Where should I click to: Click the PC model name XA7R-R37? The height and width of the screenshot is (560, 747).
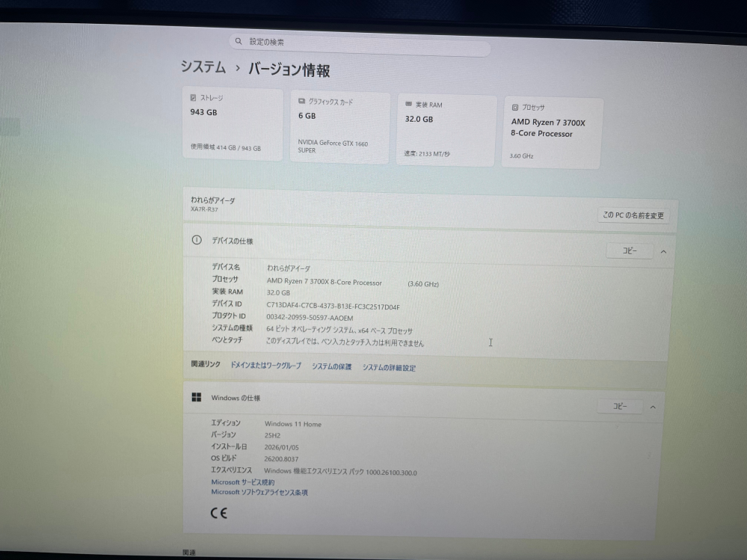pyautogui.click(x=204, y=209)
